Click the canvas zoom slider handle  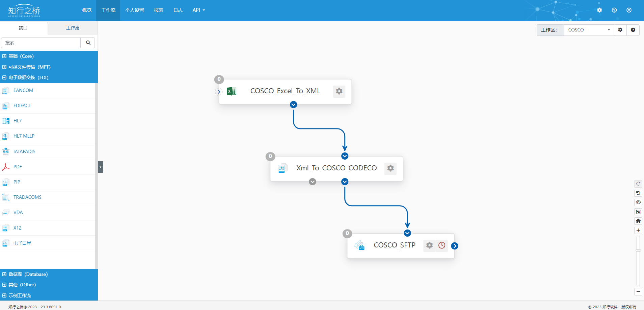point(638,251)
